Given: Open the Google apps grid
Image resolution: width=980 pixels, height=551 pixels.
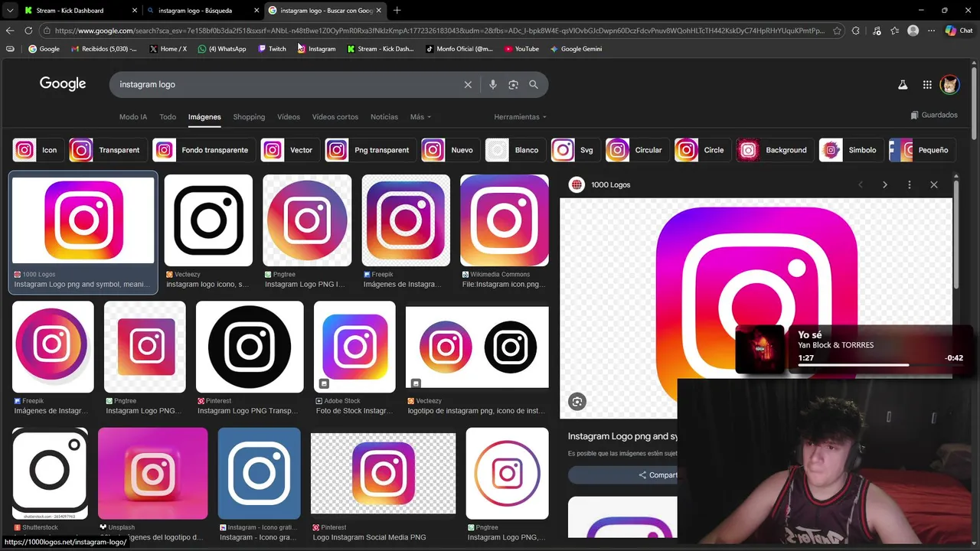Looking at the screenshot, I should [927, 85].
